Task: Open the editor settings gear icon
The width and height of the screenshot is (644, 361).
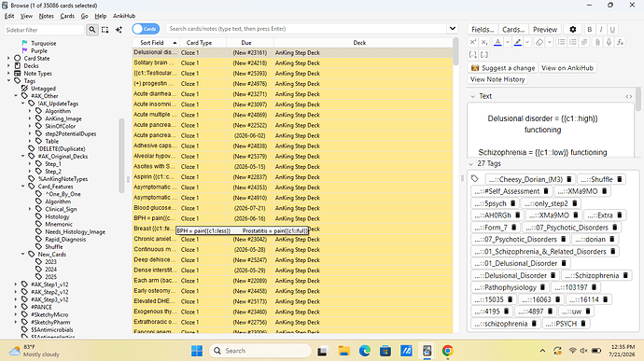Action: (572, 29)
